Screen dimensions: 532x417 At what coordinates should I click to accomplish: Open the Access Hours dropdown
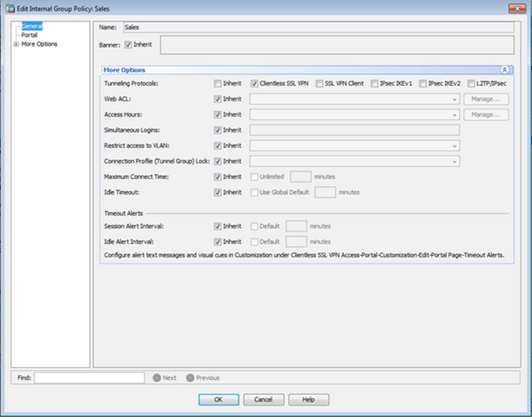(455, 115)
